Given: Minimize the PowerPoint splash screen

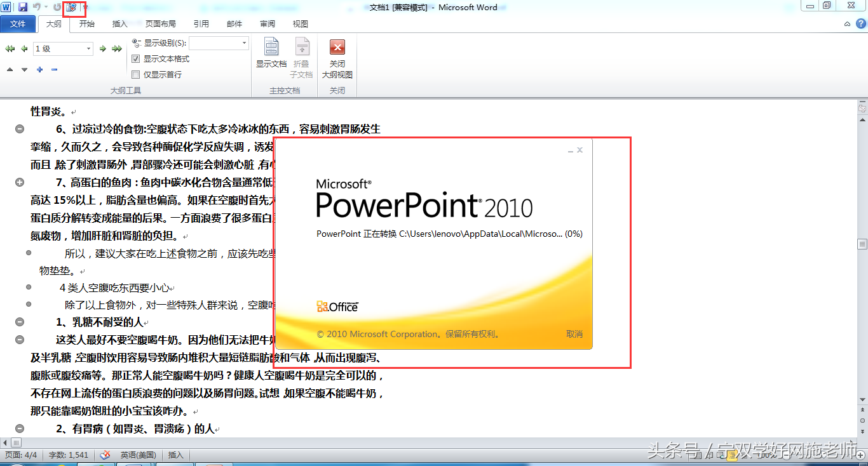Looking at the screenshot, I should pos(571,150).
